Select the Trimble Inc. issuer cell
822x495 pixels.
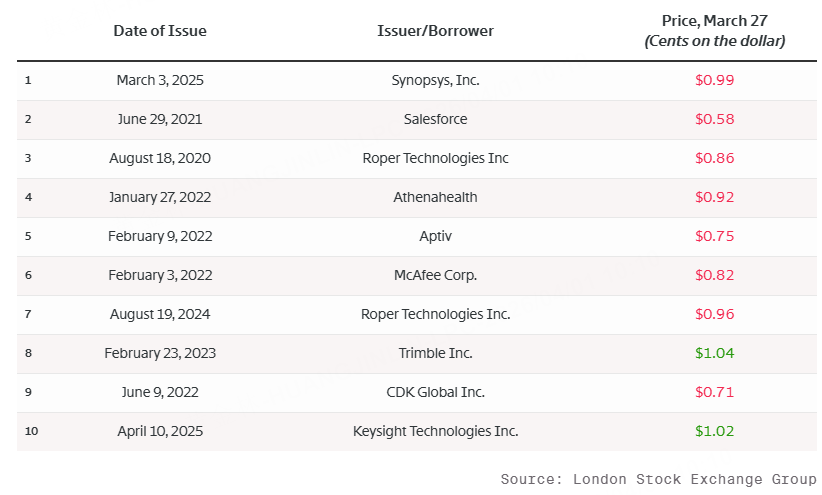[435, 353]
